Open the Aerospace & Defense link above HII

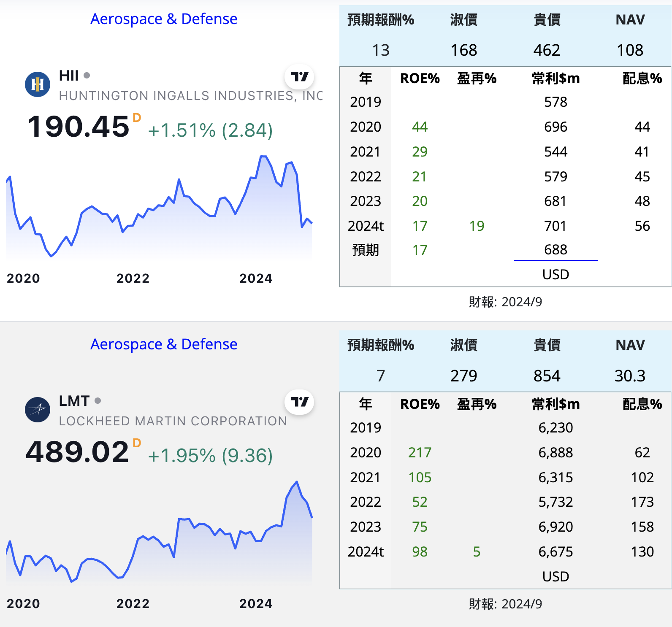(x=164, y=19)
